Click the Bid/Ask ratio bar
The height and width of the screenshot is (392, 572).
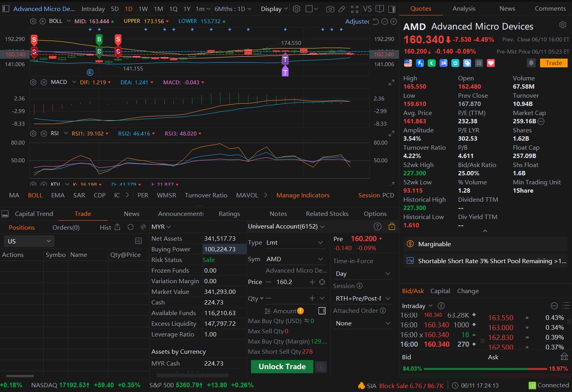click(x=485, y=369)
